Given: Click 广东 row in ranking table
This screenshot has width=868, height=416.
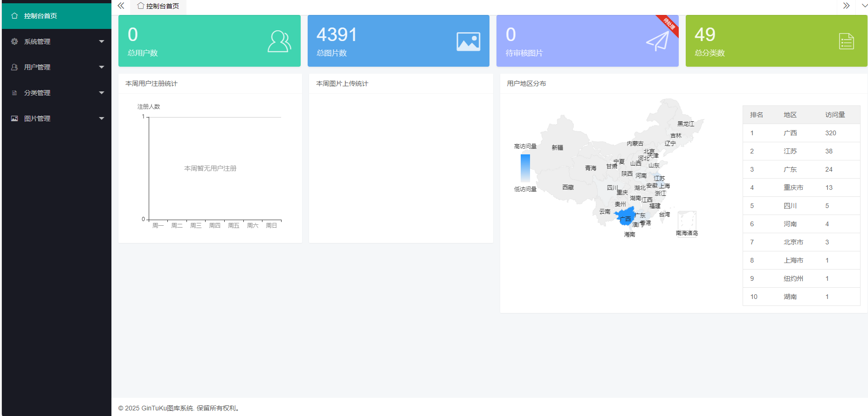Looking at the screenshot, I should (x=801, y=169).
